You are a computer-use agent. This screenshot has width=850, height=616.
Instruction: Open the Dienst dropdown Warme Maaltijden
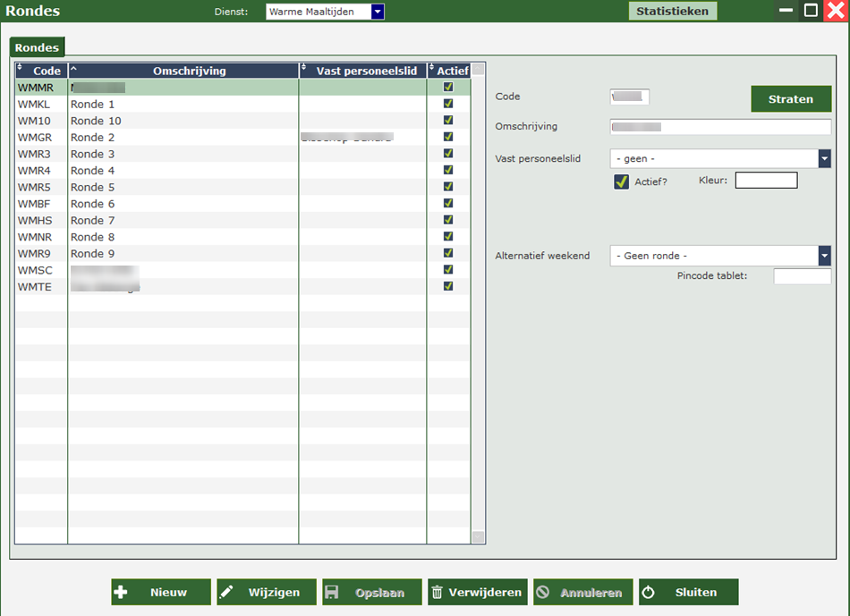pos(378,12)
